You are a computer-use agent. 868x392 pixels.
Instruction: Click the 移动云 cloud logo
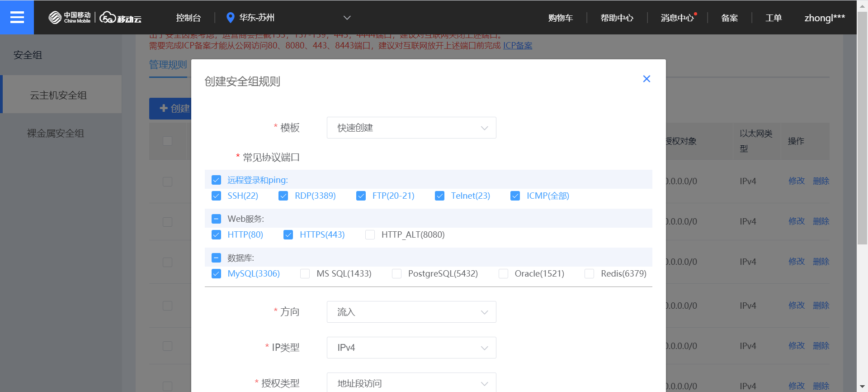point(121,18)
